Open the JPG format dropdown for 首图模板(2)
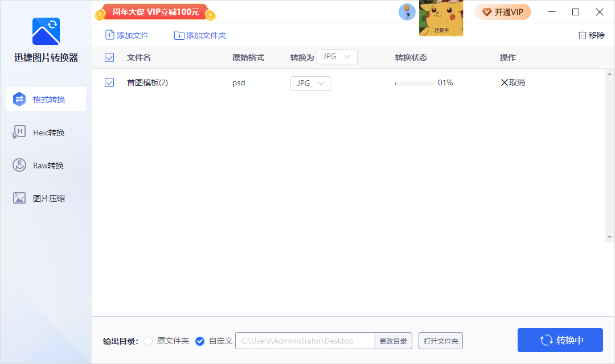The height and width of the screenshot is (364, 615). pyautogui.click(x=311, y=84)
